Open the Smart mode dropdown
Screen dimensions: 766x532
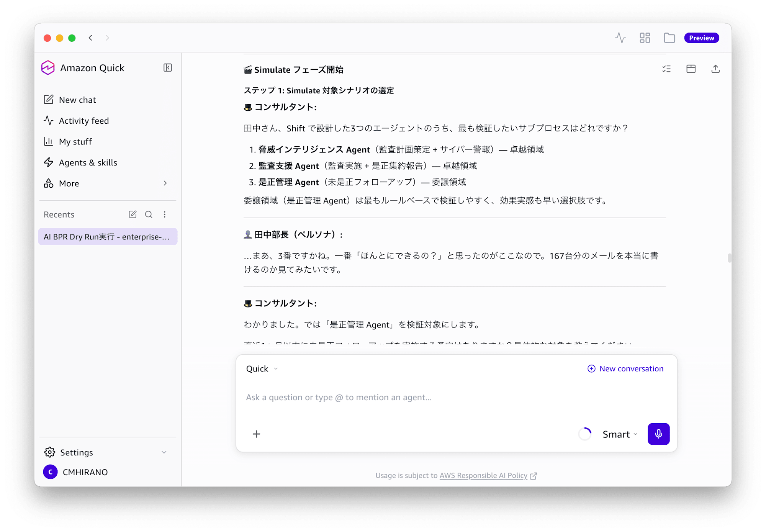pos(620,434)
